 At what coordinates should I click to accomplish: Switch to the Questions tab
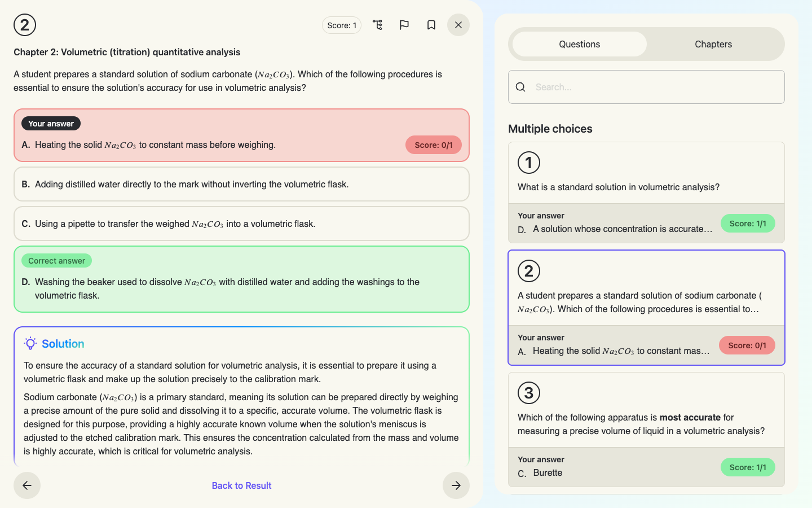[x=580, y=44]
